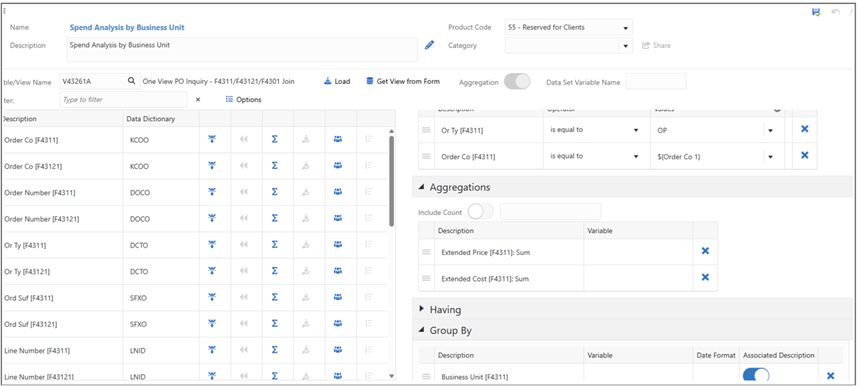This screenshot has height=386, width=860.
Task: Toggle the Include Count switch
Action: coord(480,212)
